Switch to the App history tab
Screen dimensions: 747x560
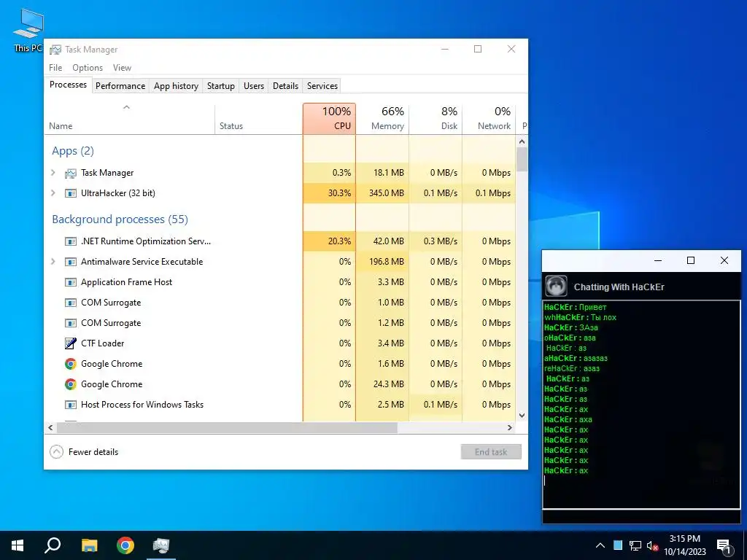[176, 86]
